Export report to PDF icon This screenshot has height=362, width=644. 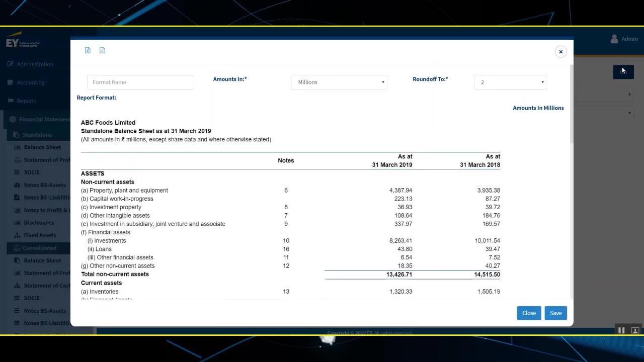[x=102, y=50]
